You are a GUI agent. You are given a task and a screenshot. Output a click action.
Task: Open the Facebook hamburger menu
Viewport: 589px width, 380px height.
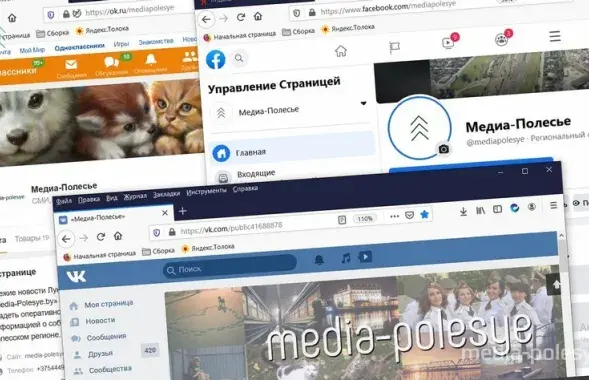[x=555, y=36]
